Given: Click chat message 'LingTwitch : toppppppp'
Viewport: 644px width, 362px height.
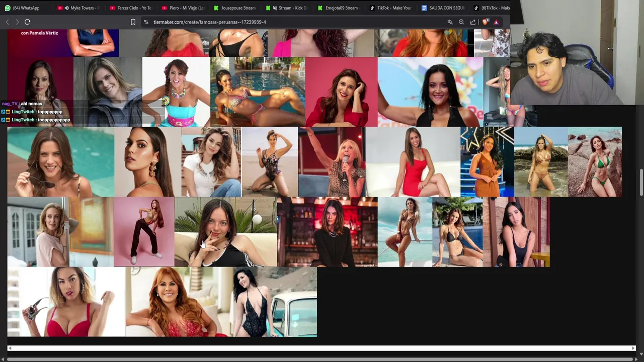Looking at the screenshot, I should [x=32, y=112].
